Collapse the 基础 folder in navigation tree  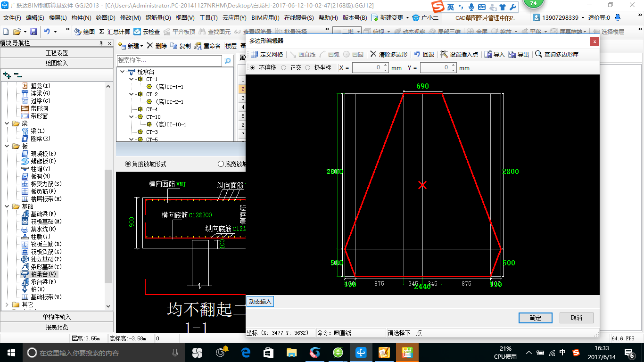(7, 206)
